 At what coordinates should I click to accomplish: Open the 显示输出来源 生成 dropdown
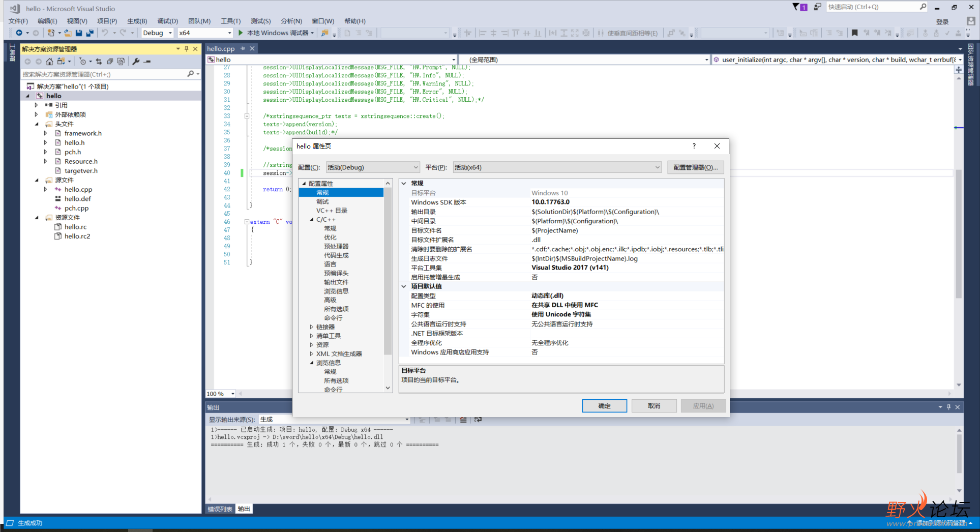coord(335,420)
